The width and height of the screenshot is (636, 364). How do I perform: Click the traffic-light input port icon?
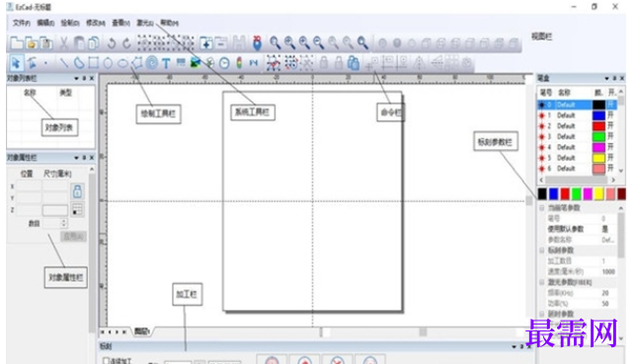239,63
